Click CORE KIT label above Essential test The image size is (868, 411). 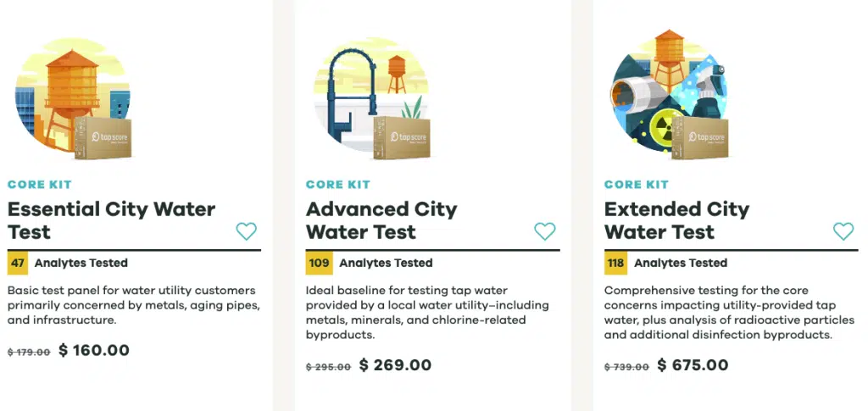click(40, 184)
